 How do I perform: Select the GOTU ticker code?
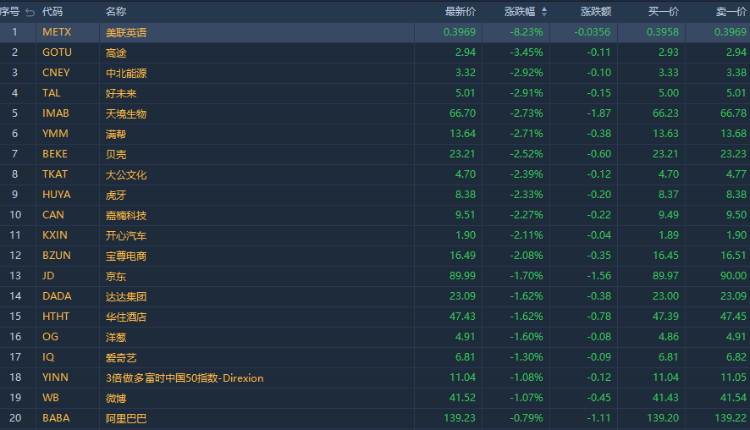(57, 52)
